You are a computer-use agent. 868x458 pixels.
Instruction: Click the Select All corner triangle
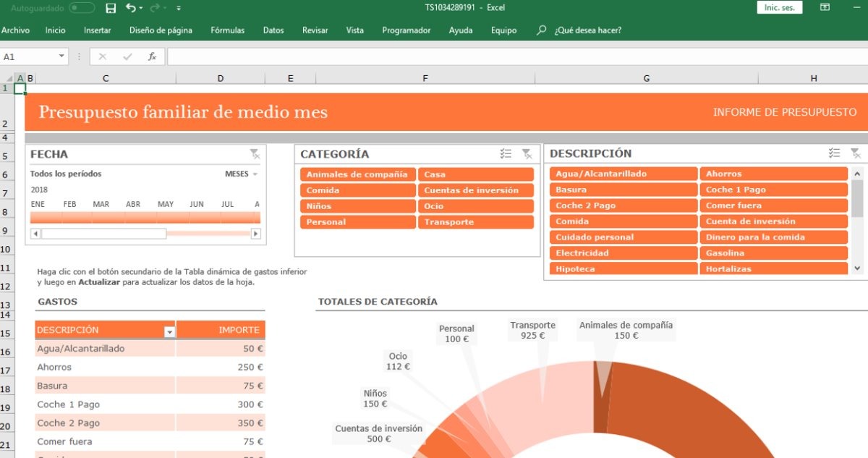coord(7,78)
